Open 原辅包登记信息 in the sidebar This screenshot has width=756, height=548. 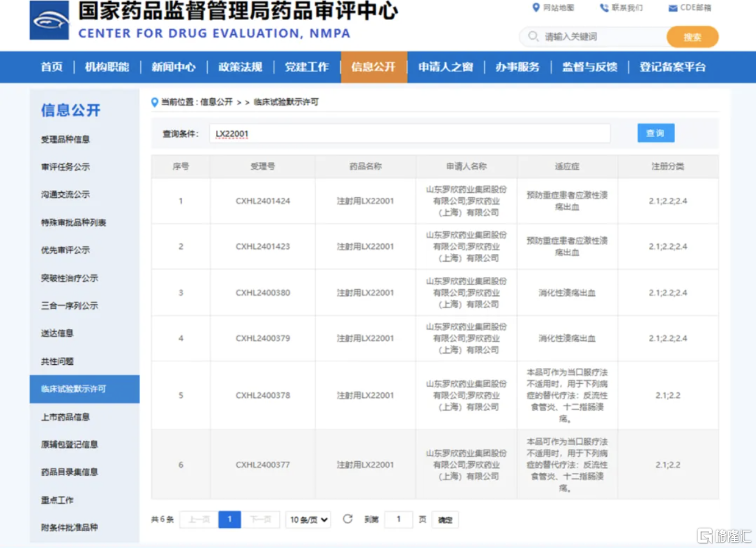click(x=70, y=444)
